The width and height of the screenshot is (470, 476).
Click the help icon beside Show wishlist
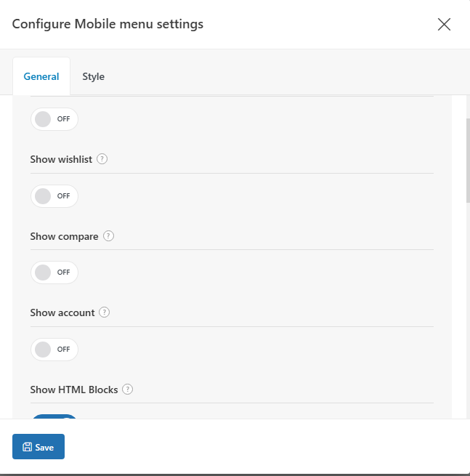[102, 159]
